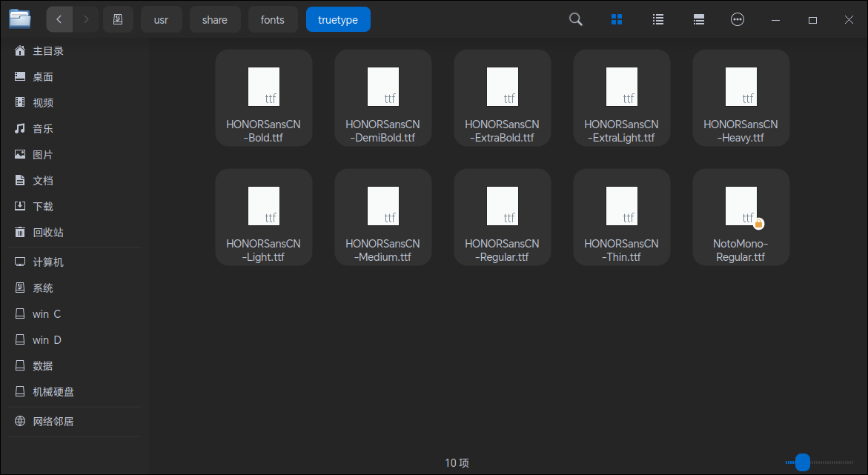The height and width of the screenshot is (475, 868).
Task: Open the more options ellipsis menu
Action: (738, 19)
